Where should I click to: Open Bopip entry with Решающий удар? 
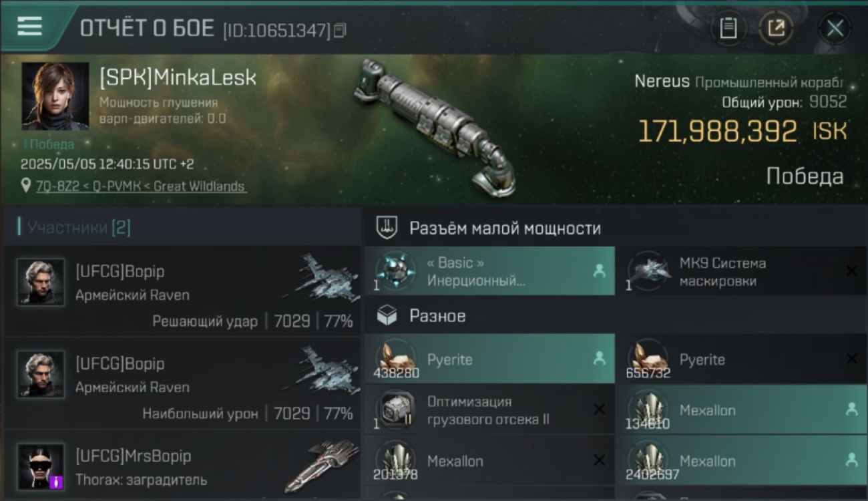(x=182, y=291)
